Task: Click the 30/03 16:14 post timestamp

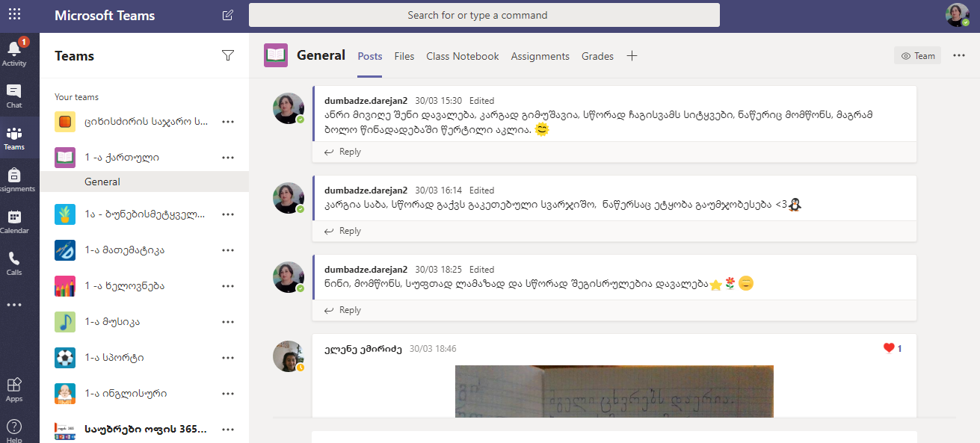Action: (x=439, y=190)
